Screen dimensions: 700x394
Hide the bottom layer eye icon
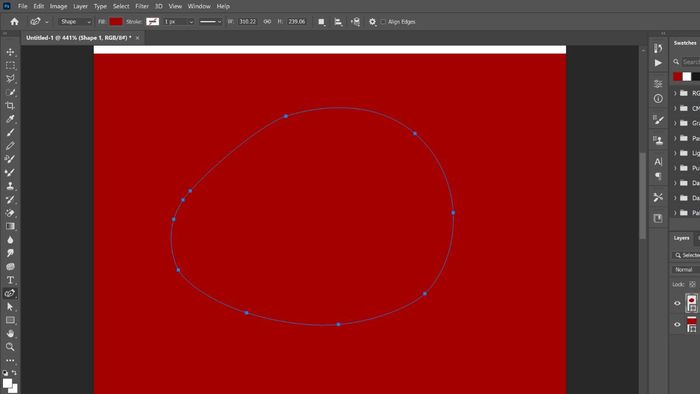point(677,325)
